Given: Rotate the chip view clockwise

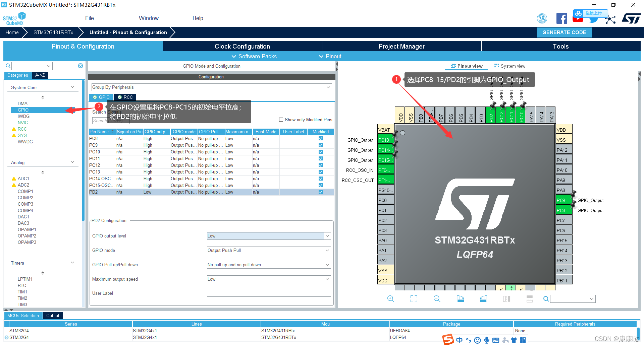Looking at the screenshot, I should 460,299.
